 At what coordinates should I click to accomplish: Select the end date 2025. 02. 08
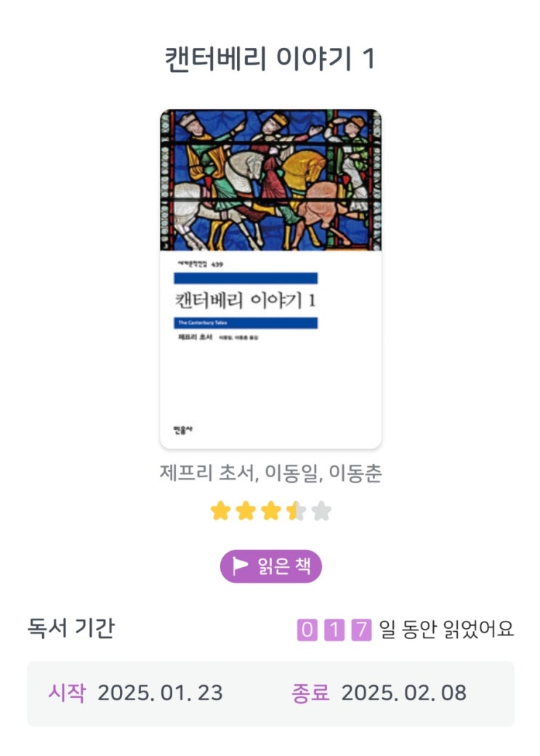[404, 693]
